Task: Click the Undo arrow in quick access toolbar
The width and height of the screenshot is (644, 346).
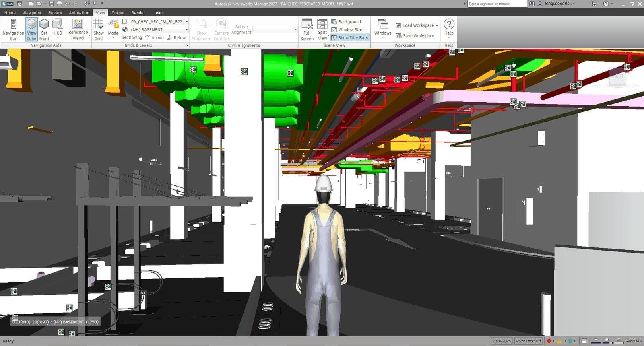Action: pos(68,4)
